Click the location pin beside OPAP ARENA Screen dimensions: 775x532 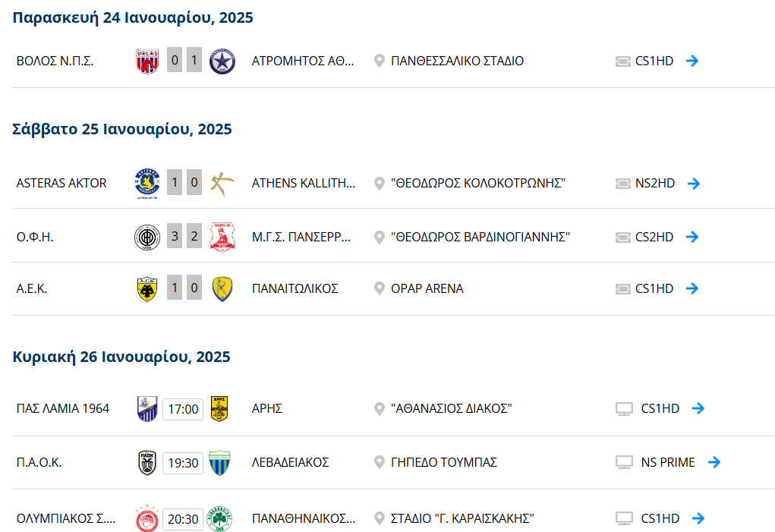379,288
